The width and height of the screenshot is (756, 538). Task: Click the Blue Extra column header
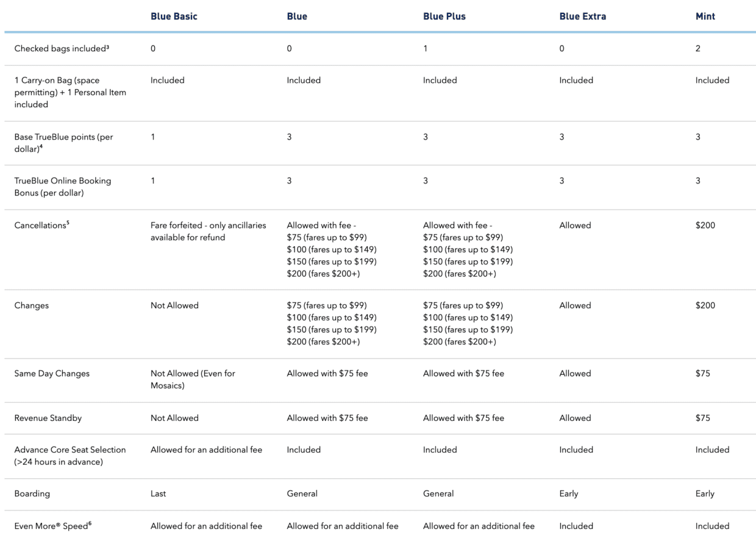click(582, 16)
